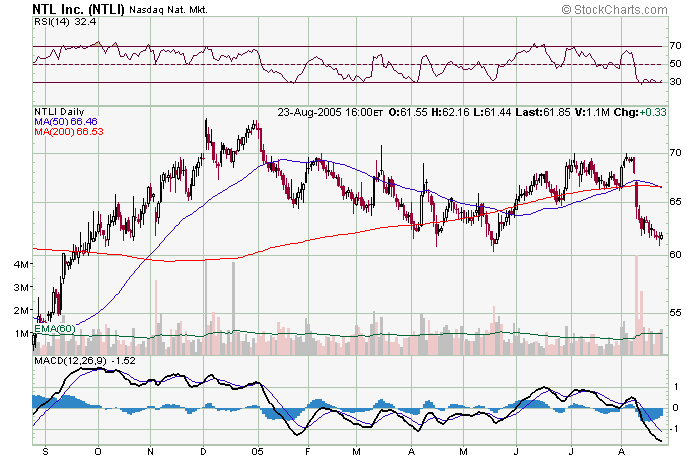Click the 3M volume axis label

(x=21, y=287)
